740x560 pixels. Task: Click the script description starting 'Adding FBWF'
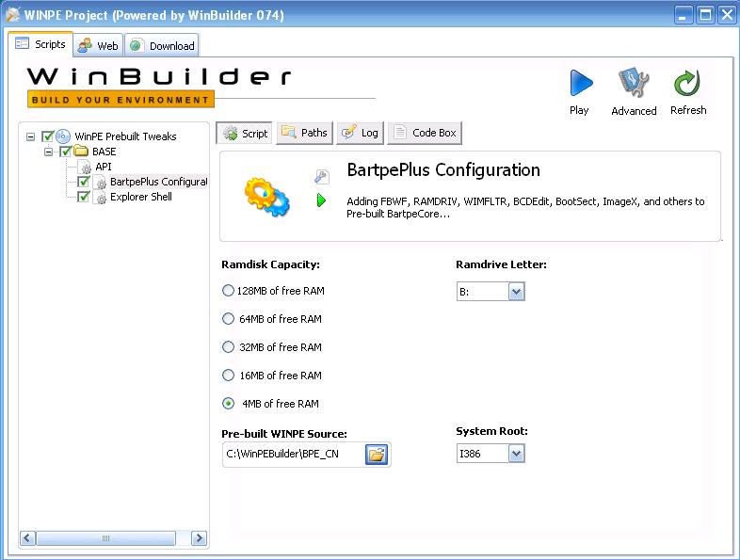525,207
